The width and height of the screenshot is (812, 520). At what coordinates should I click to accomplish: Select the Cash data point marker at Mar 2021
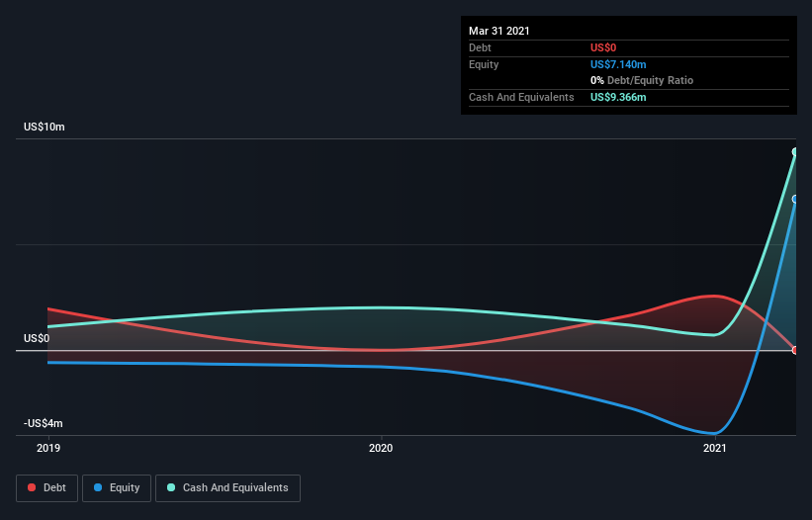tap(795, 151)
